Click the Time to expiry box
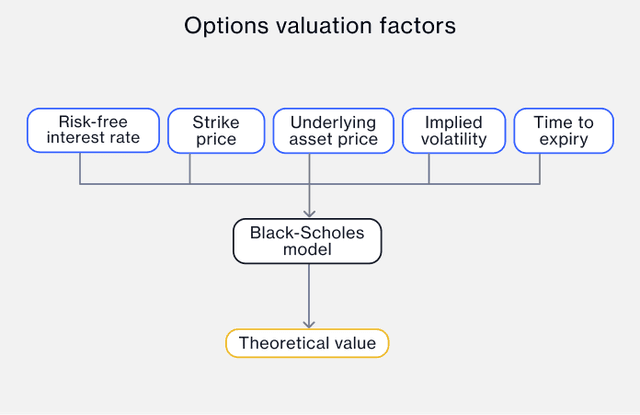Viewport: 640px width, 415px height. (563, 130)
